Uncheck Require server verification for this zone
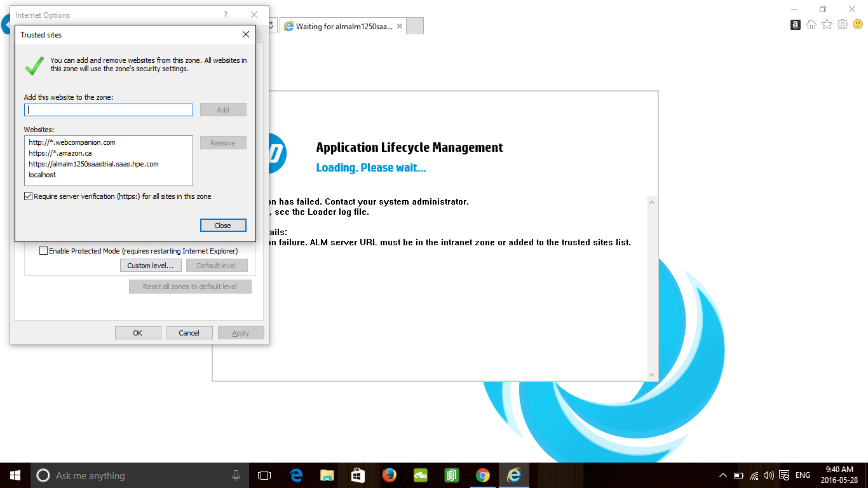Image resolution: width=868 pixels, height=488 pixels. 29,196
